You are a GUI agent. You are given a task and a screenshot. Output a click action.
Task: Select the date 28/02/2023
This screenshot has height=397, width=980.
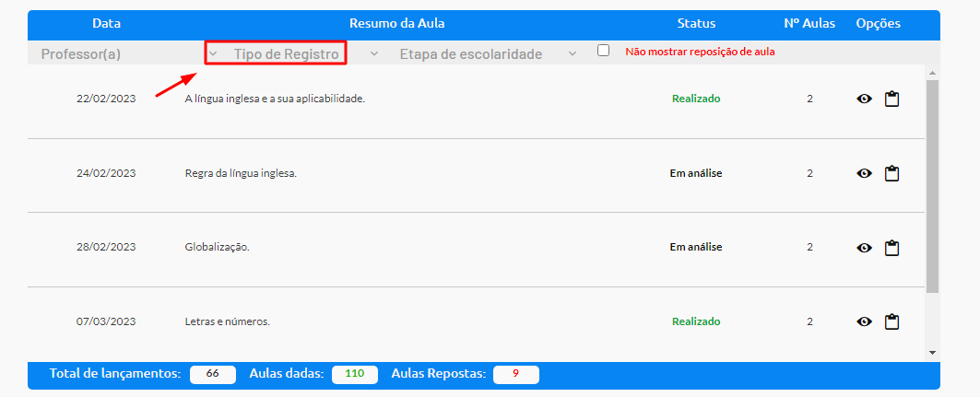pos(106,247)
